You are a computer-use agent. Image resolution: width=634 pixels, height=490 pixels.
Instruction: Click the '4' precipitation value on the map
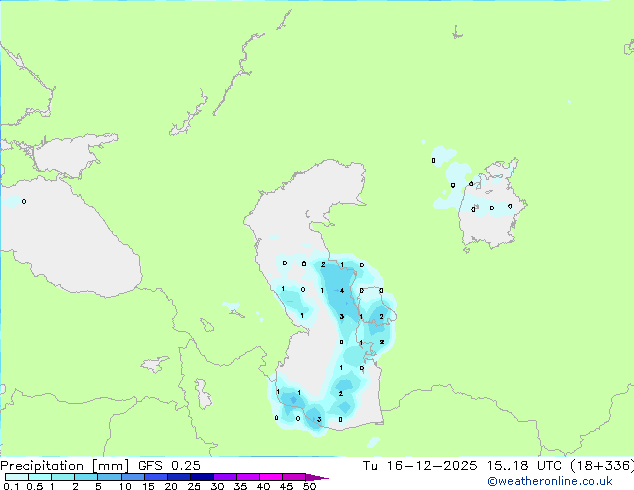tap(342, 291)
